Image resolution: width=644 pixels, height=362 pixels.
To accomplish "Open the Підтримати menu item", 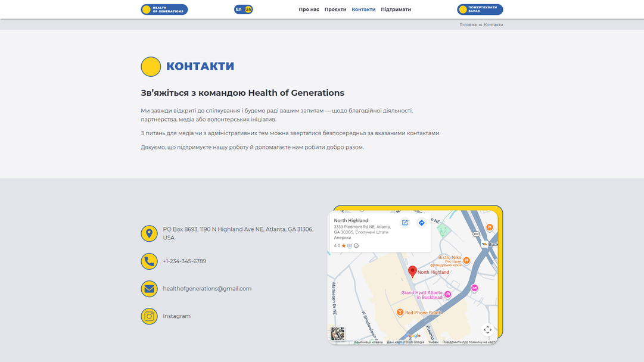I will coord(396,10).
